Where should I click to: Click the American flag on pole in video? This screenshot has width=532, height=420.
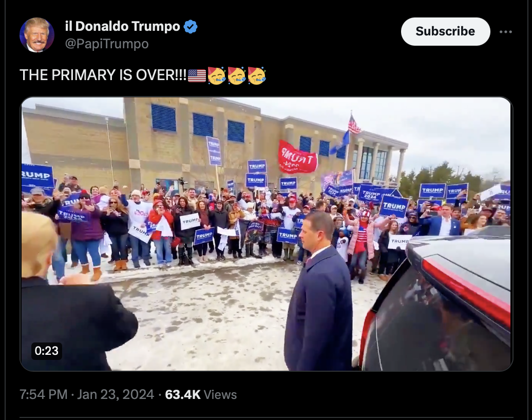[x=354, y=125]
